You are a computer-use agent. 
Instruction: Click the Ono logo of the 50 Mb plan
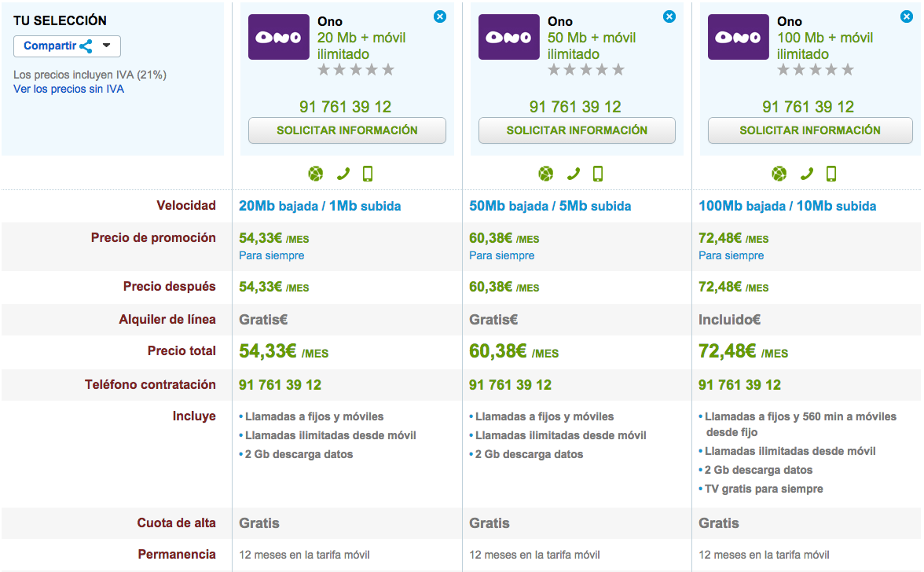(x=508, y=37)
